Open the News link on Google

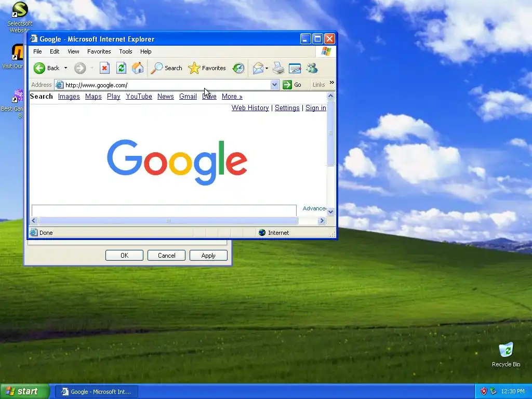[166, 97]
